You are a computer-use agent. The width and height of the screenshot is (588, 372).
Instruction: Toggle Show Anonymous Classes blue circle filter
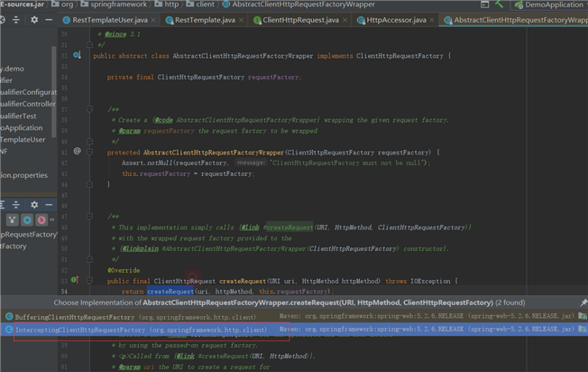(27, 220)
